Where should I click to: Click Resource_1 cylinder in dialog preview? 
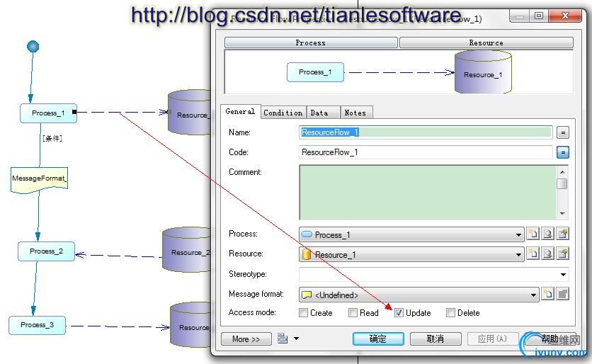tap(483, 72)
